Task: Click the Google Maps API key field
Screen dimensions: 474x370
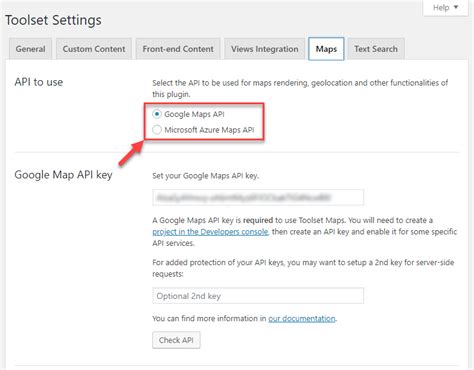Action: point(258,198)
